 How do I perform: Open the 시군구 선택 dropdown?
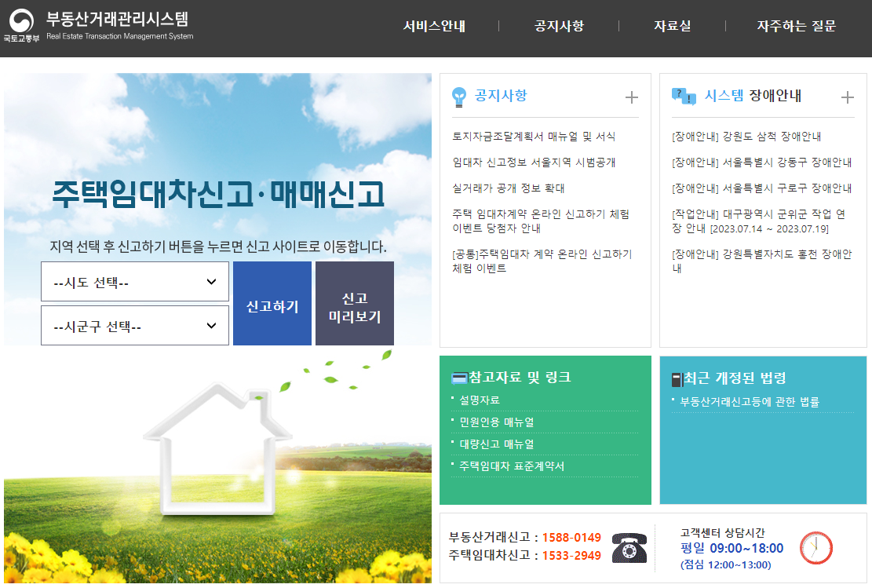[134, 326]
